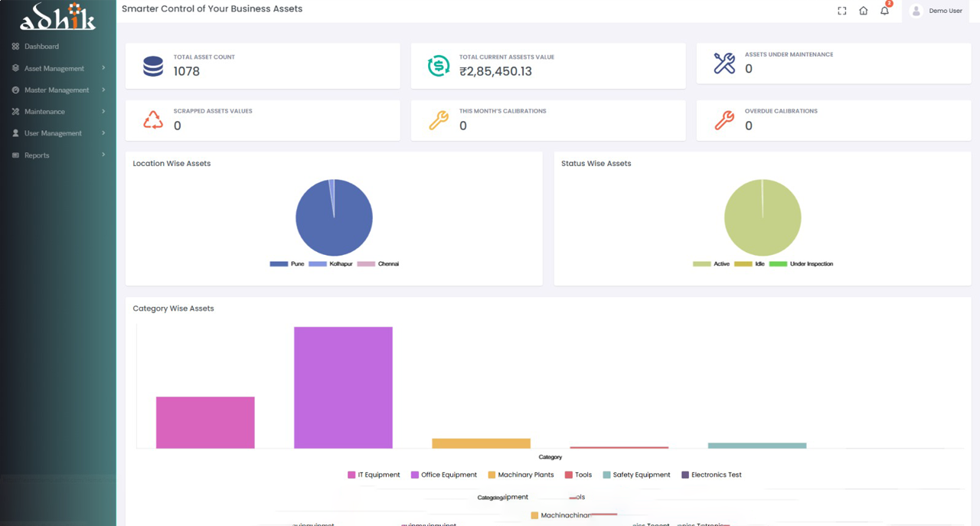The height and width of the screenshot is (526, 980).
Task: Expand the Master Management submenu
Action: pyautogui.click(x=57, y=90)
